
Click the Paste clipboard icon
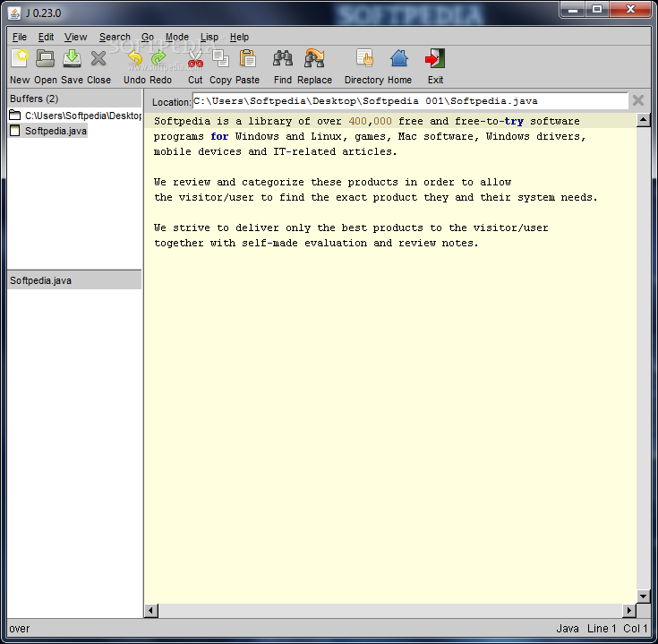pos(248,58)
